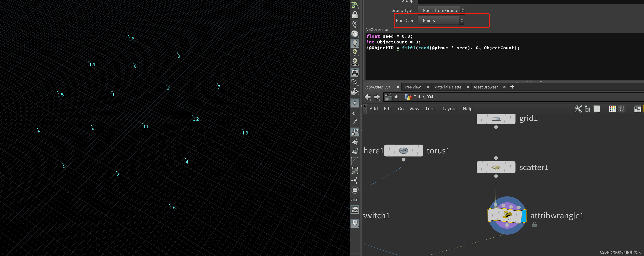The height and width of the screenshot is (256, 644).
Task: Expand the sunglasses visibility options arrow
Action: coord(358,86)
